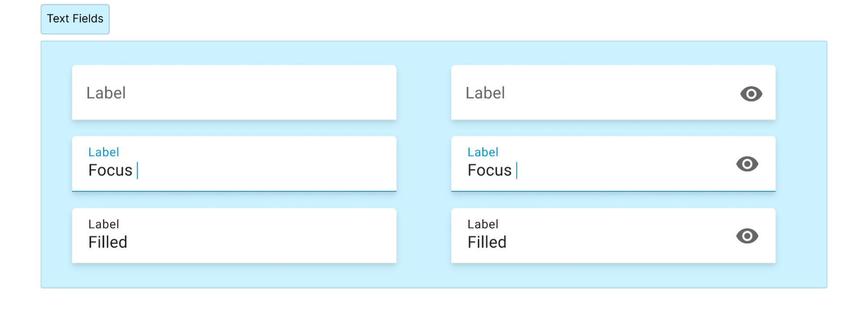
Task: Click the gray placeholder "Label" in the top-left field
Action: click(106, 93)
